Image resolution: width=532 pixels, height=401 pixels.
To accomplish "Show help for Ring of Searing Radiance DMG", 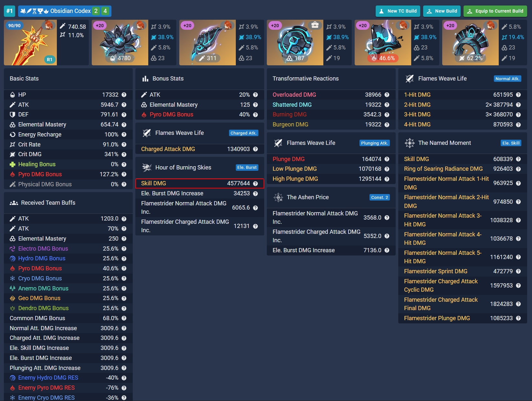I will click(518, 169).
